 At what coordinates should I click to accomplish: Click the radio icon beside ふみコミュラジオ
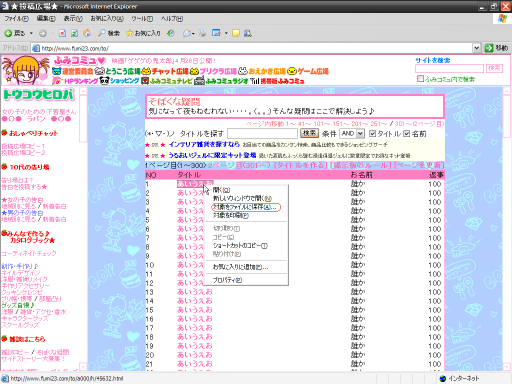click(x=199, y=81)
